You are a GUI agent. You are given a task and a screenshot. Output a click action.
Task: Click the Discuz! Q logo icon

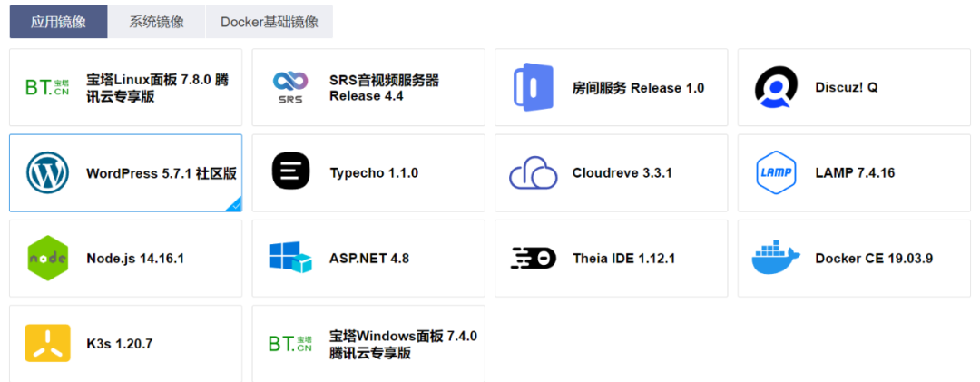click(776, 87)
